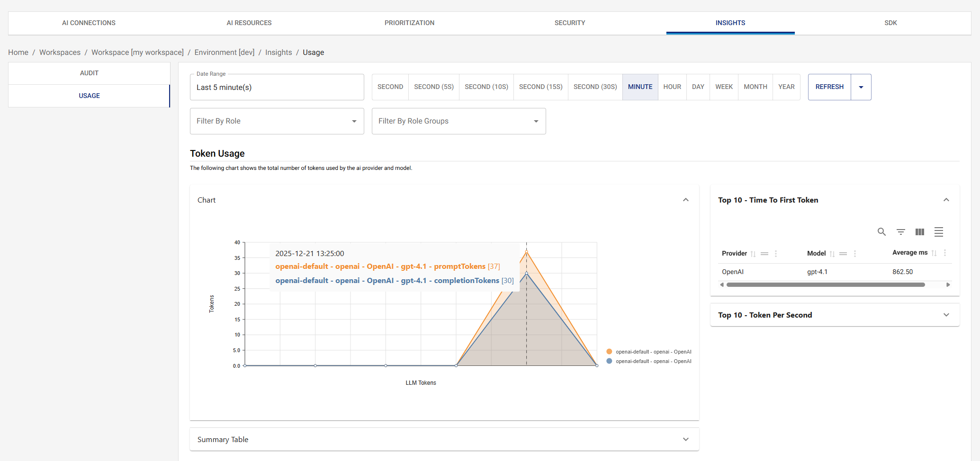Toggle filters icon in Time To First Token table
This screenshot has width=980, height=461.
(901, 232)
